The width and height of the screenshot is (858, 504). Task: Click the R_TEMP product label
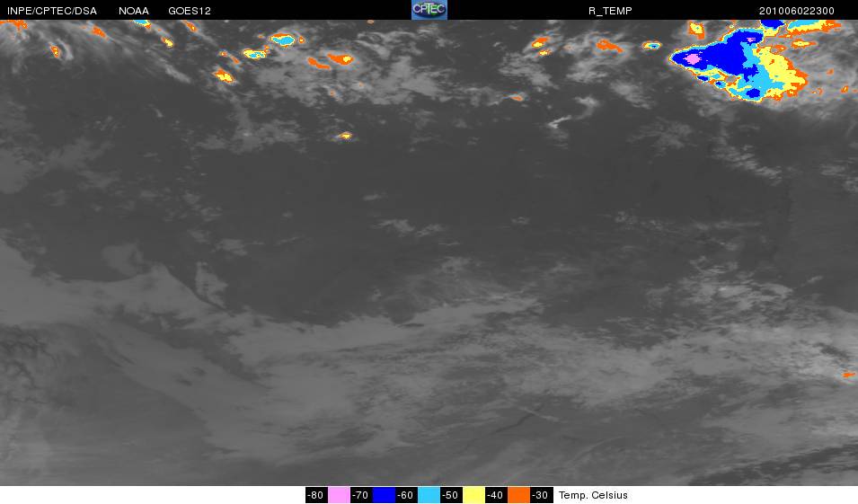610,11
